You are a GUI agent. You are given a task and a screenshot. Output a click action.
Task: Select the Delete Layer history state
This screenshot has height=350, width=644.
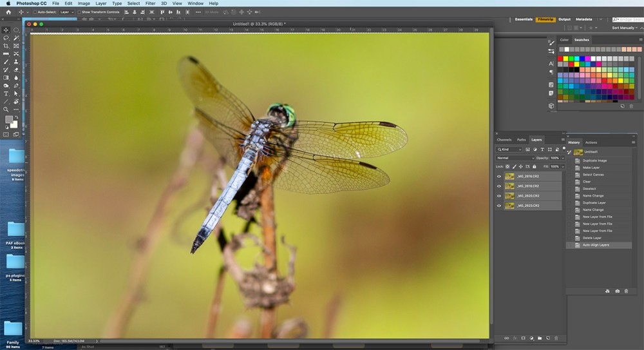(x=600, y=238)
